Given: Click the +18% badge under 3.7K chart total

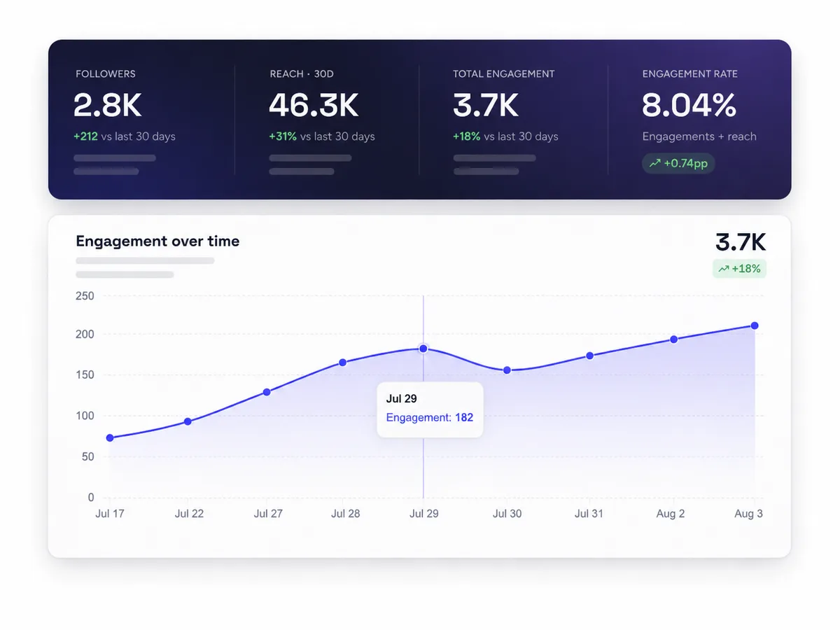Looking at the screenshot, I should tap(739, 268).
